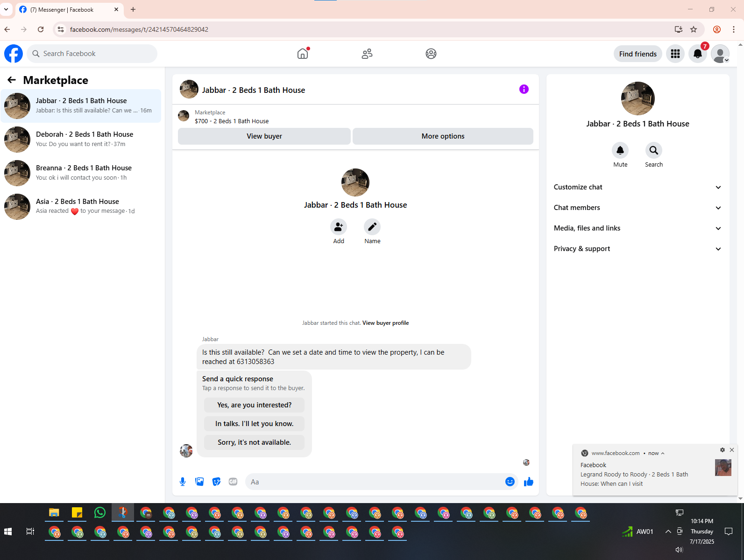Open the notifications bell
Screen dimensions: 744x560
(x=698, y=54)
